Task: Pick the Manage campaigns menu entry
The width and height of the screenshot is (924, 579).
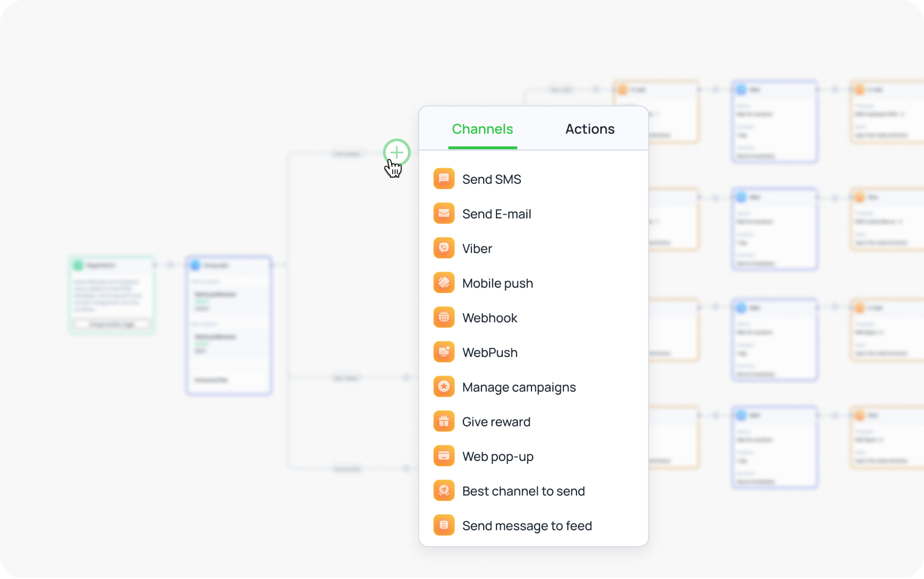Action: (519, 387)
